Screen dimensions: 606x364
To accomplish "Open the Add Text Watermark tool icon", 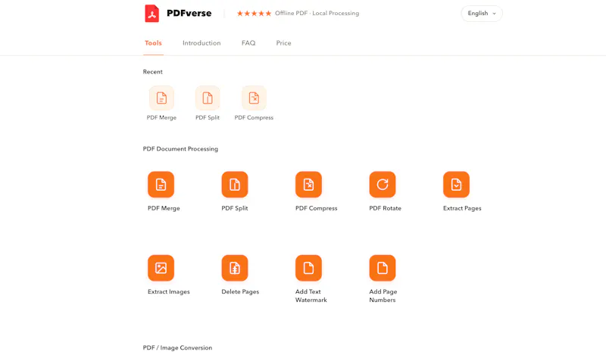I will click(308, 268).
